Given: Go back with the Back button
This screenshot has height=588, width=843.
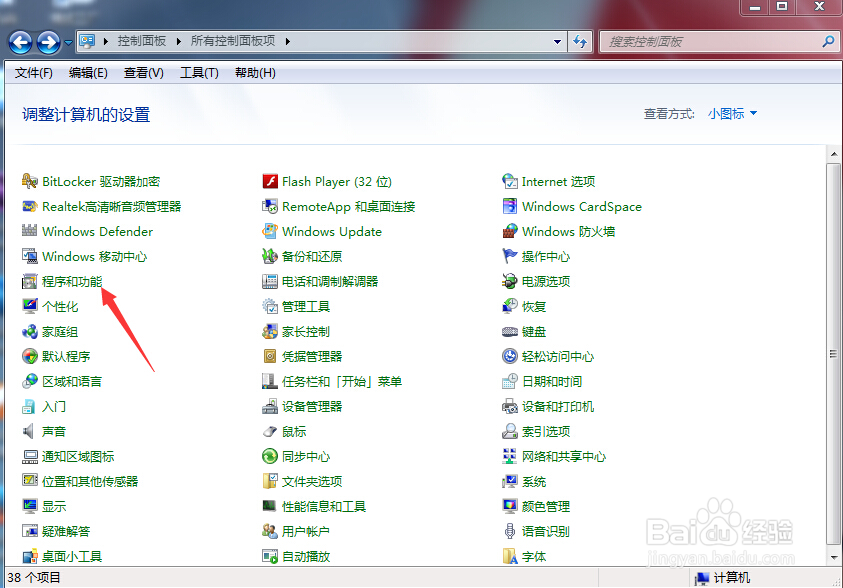Looking at the screenshot, I should pos(20,42).
